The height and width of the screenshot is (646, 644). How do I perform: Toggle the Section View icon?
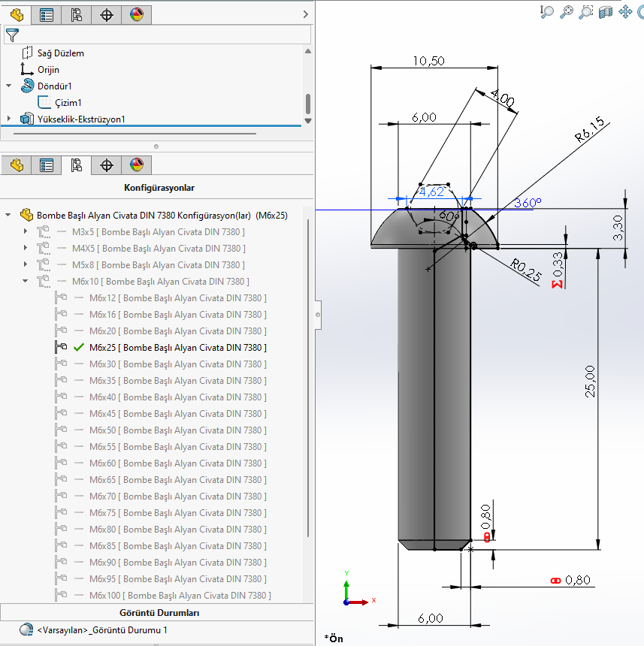pyautogui.click(x=606, y=11)
